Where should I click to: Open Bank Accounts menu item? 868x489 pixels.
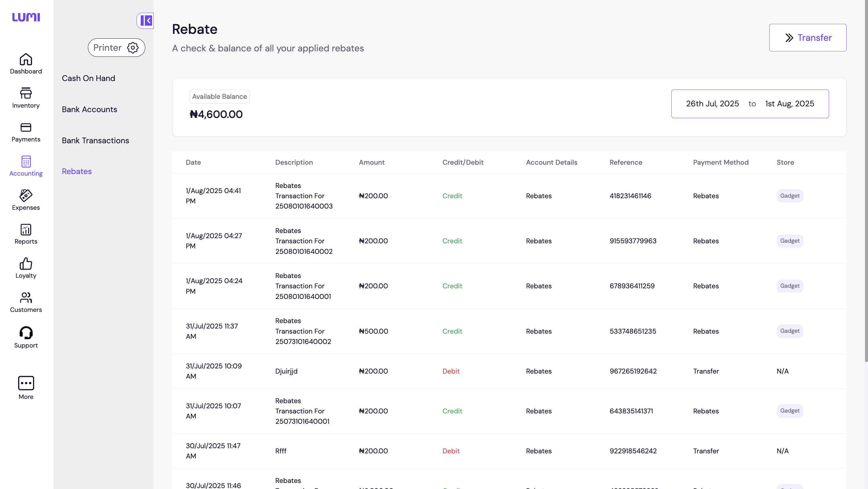89,109
